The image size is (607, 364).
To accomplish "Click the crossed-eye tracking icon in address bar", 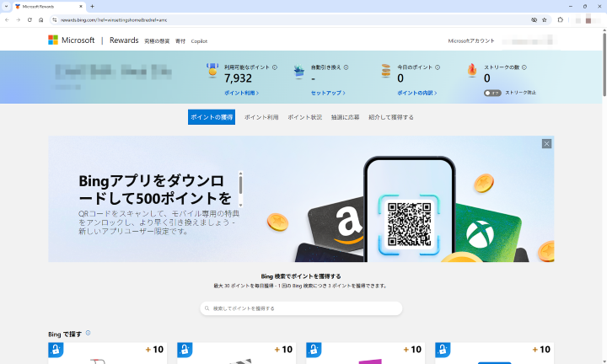I will (x=534, y=19).
